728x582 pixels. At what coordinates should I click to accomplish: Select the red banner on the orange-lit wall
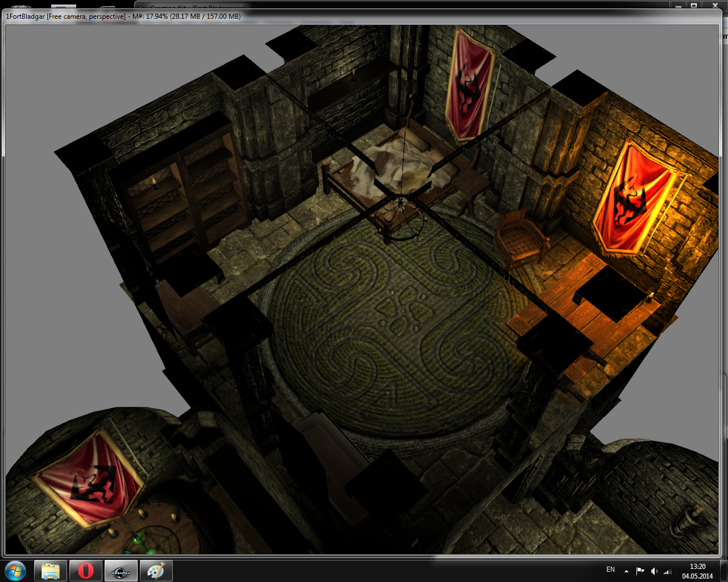(x=636, y=197)
